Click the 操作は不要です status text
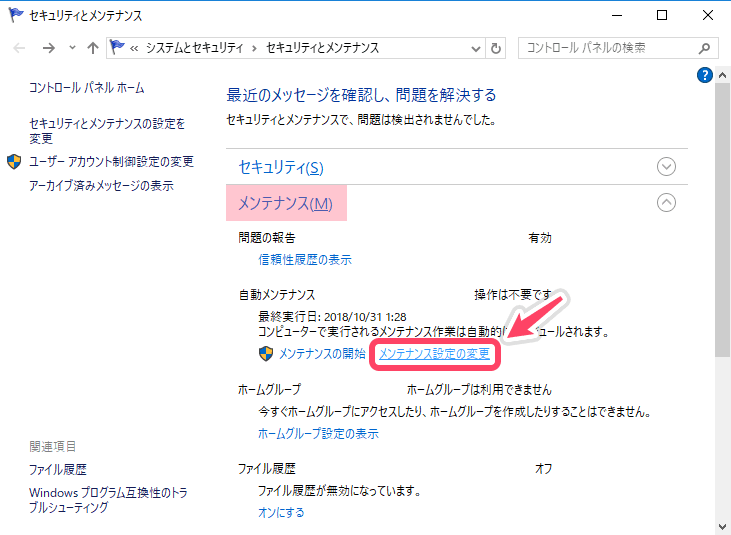 (x=513, y=295)
